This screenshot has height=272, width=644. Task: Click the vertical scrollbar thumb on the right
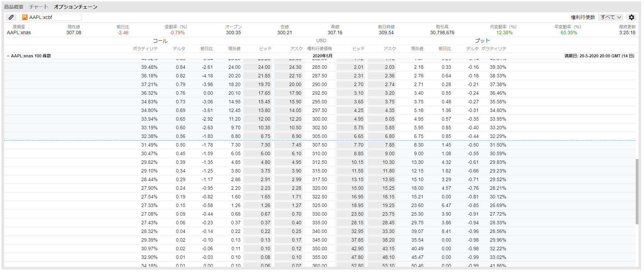[637, 192]
